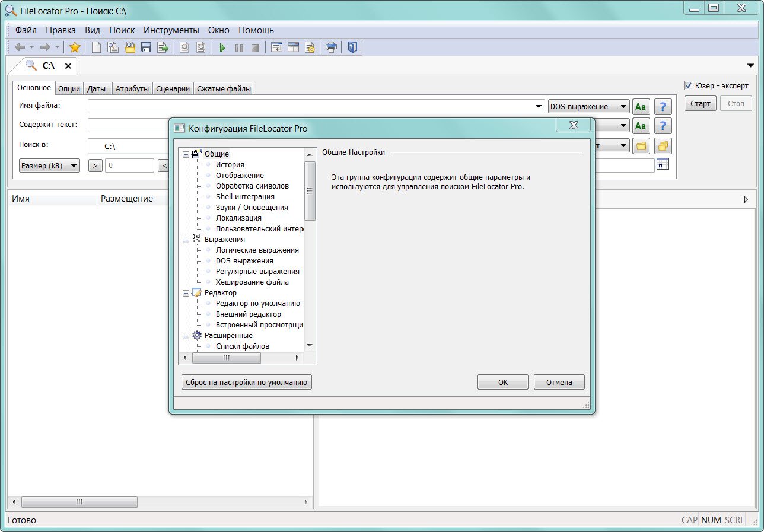Image resolution: width=764 pixels, height=532 pixels.
Task: Click Сброс на настройки по умолчанию
Action: [x=247, y=382]
